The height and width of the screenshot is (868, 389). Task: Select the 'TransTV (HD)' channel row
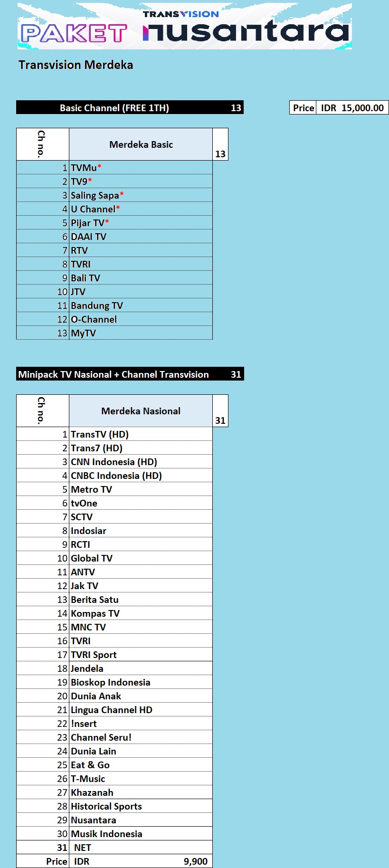(114, 434)
